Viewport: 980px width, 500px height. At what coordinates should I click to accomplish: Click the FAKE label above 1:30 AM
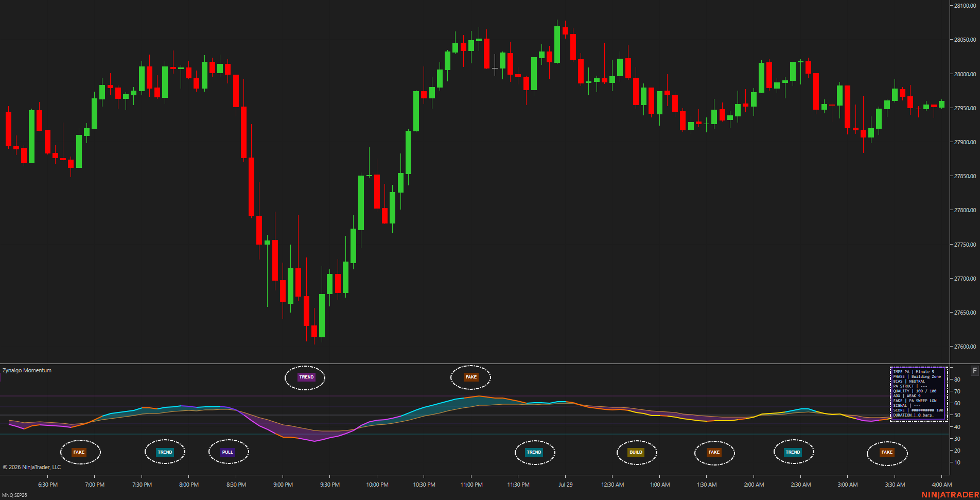click(x=714, y=452)
